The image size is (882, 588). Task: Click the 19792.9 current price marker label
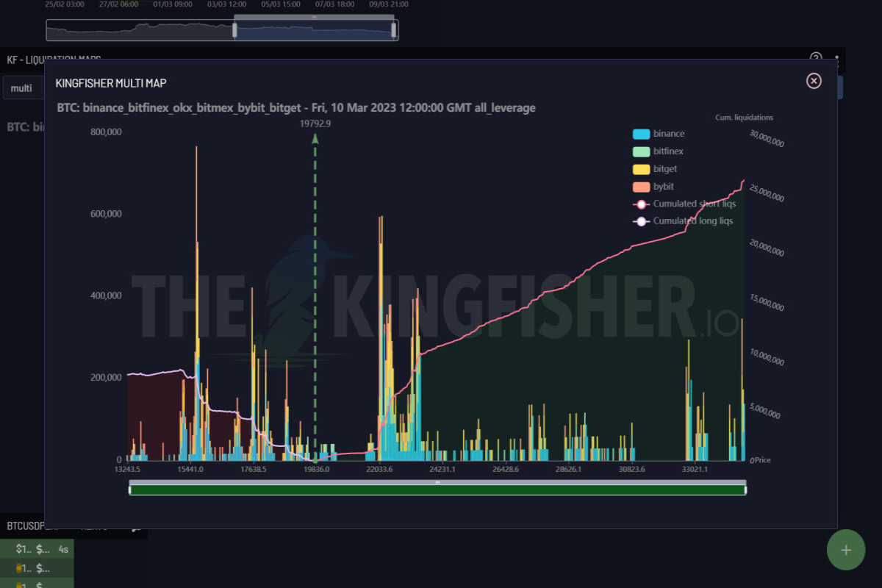pyautogui.click(x=315, y=123)
